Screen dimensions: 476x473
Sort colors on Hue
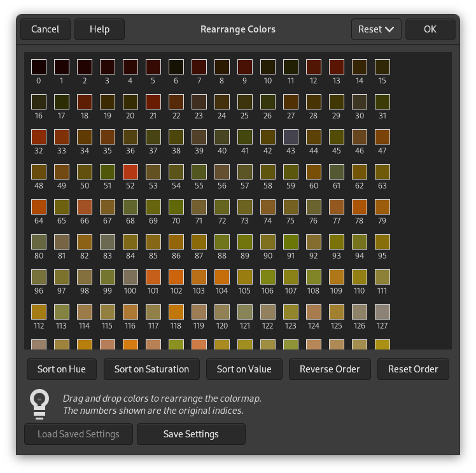61,369
